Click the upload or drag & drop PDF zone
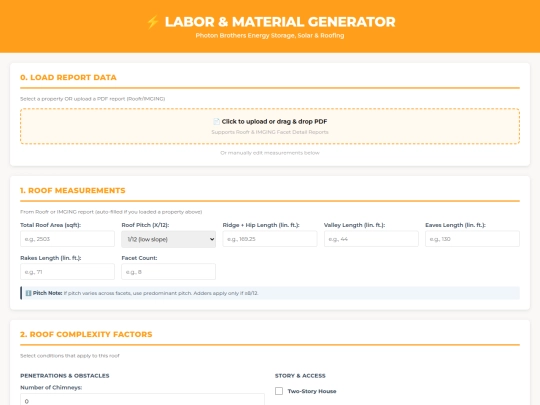 (270, 126)
